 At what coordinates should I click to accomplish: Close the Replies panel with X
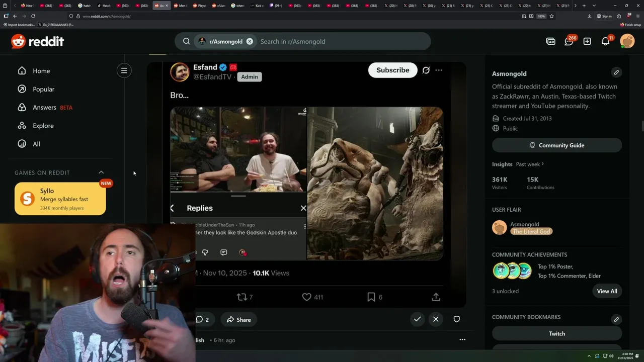pyautogui.click(x=303, y=208)
